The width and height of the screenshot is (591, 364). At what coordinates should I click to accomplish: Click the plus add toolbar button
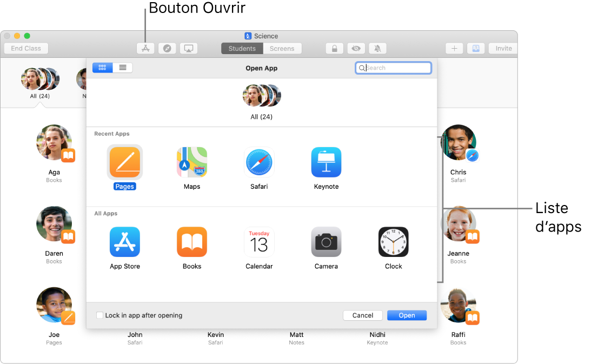tap(454, 48)
